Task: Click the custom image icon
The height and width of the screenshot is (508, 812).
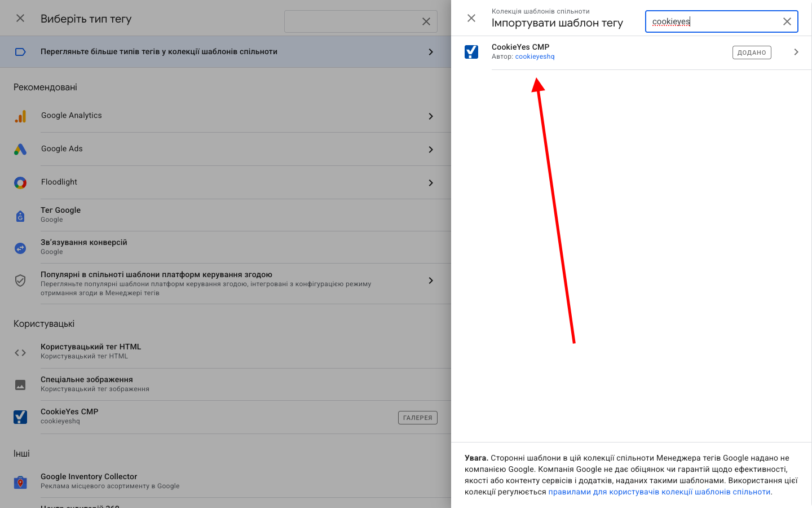Action: (20, 385)
